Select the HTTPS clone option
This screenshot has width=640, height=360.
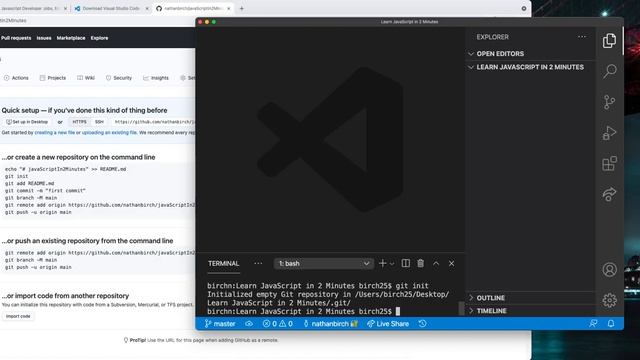point(79,122)
